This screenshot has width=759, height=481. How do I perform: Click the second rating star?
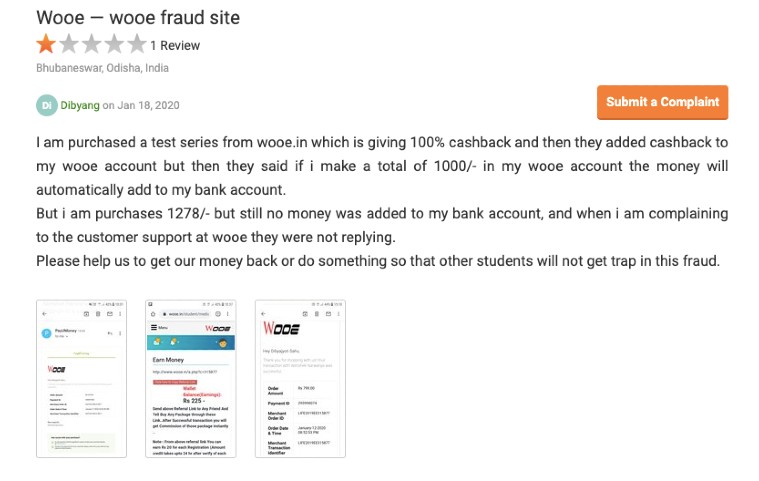(x=69, y=44)
